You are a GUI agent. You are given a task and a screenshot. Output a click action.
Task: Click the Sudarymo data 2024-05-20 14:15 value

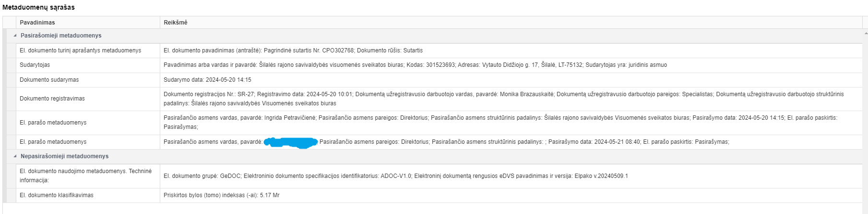click(x=207, y=80)
